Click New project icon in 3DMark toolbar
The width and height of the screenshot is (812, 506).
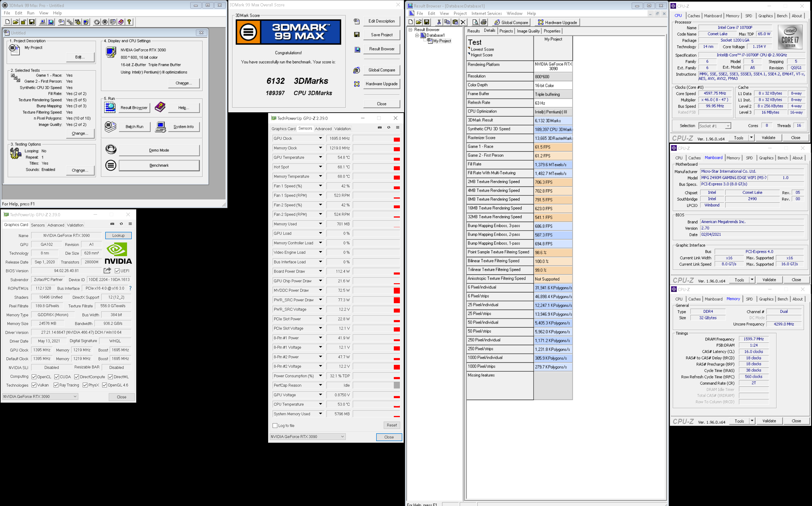(7, 22)
